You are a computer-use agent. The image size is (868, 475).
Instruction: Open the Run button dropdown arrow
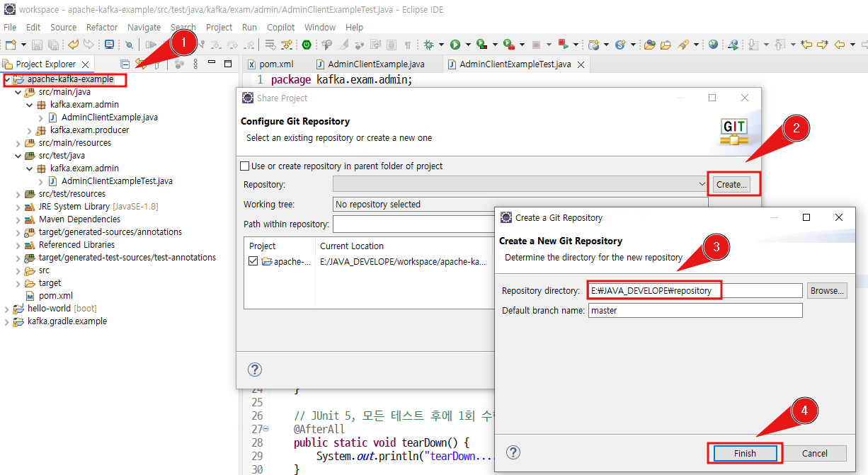(468, 45)
